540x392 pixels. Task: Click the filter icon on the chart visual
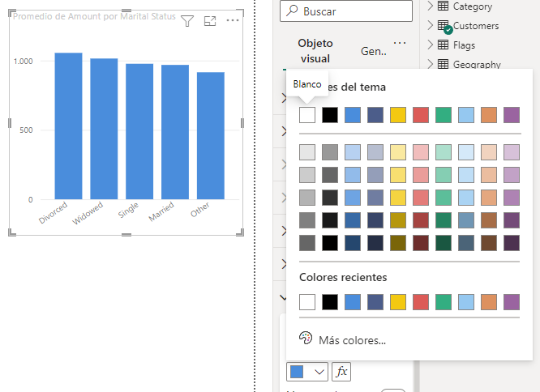(187, 22)
